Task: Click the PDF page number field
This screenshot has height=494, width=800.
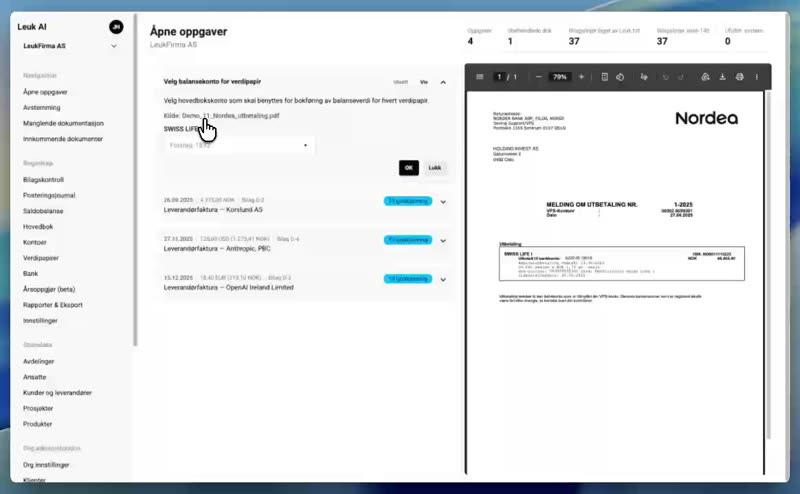Action: coord(499,77)
